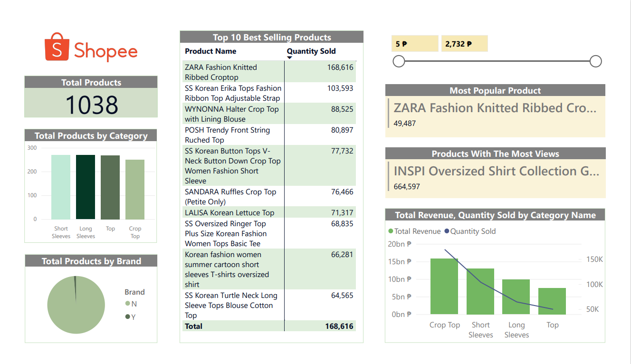Click the Top 10 Best Selling Products title
Viewport: 631px width, 364px height.
(x=272, y=38)
